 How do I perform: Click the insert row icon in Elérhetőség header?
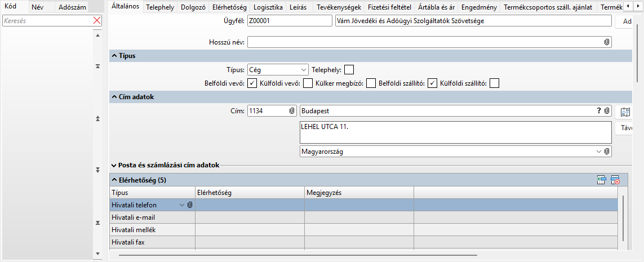pyautogui.click(x=602, y=180)
